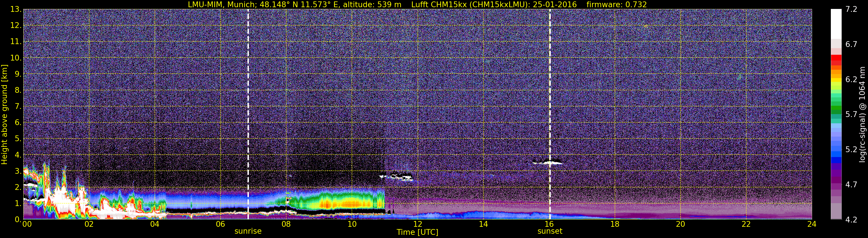Viewport: 868px width, 238px height.
Task: Click the height axis tick label 11
Action: [16, 41]
